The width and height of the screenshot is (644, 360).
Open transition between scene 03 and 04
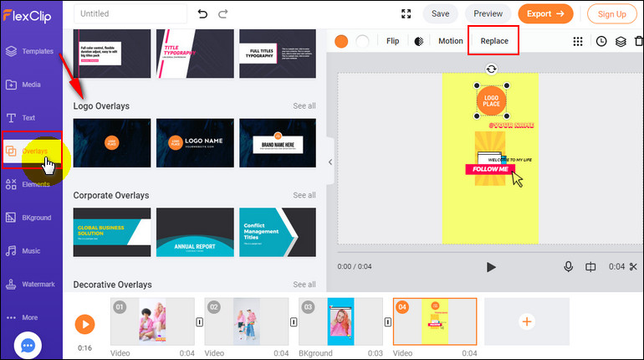coord(388,321)
